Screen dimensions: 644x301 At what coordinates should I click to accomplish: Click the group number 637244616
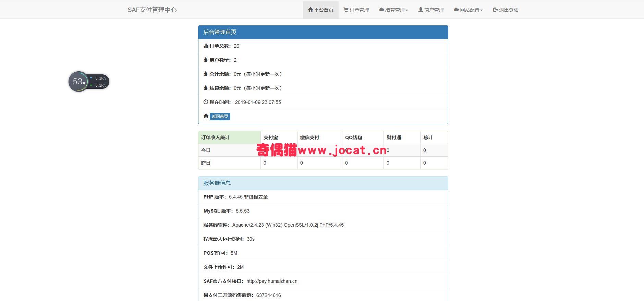point(269,295)
